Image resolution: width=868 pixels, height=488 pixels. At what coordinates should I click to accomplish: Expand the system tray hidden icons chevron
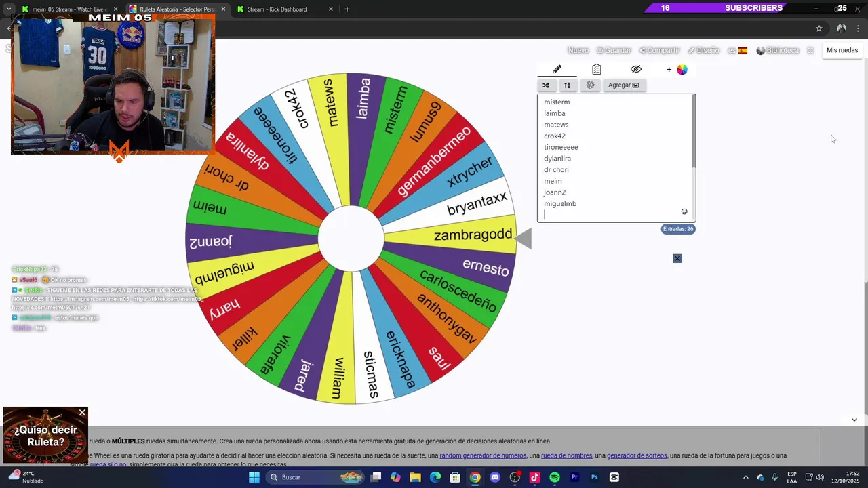(x=745, y=477)
